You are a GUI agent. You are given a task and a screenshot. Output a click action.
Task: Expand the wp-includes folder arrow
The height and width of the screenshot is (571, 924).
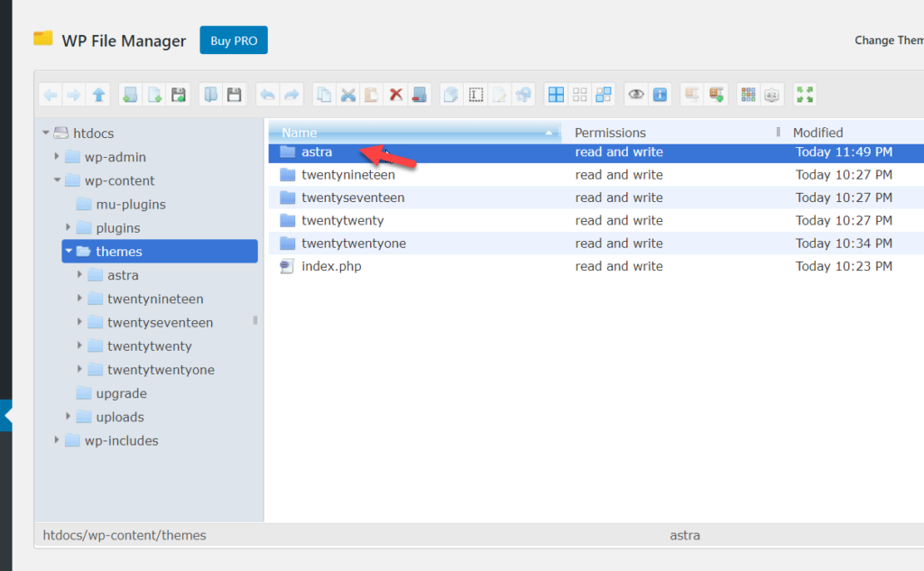57,440
